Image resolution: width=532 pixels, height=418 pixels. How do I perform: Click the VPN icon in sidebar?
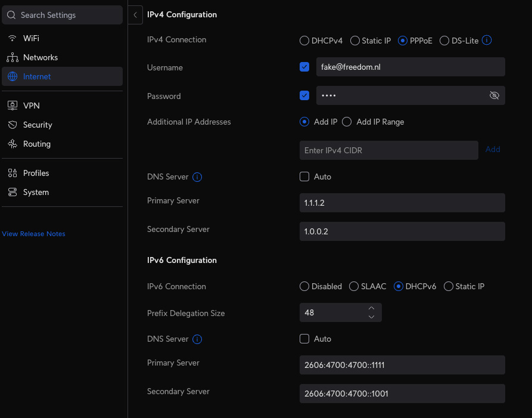13,106
